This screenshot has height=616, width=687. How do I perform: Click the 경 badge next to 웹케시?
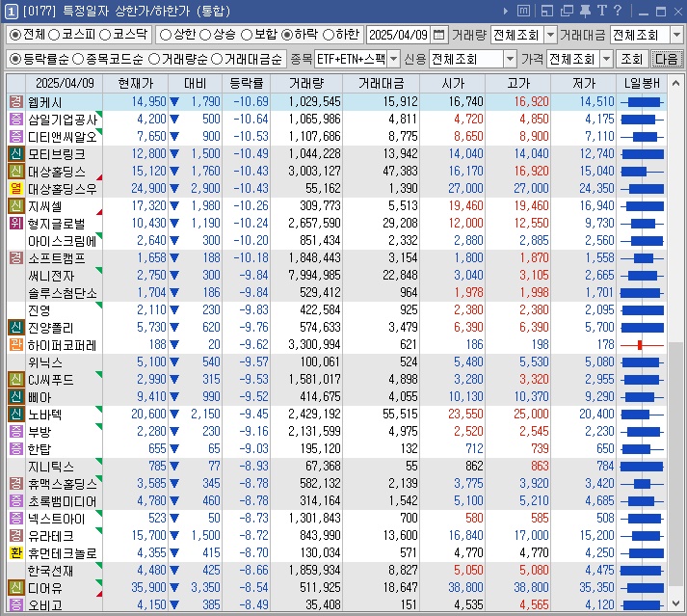(x=15, y=102)
